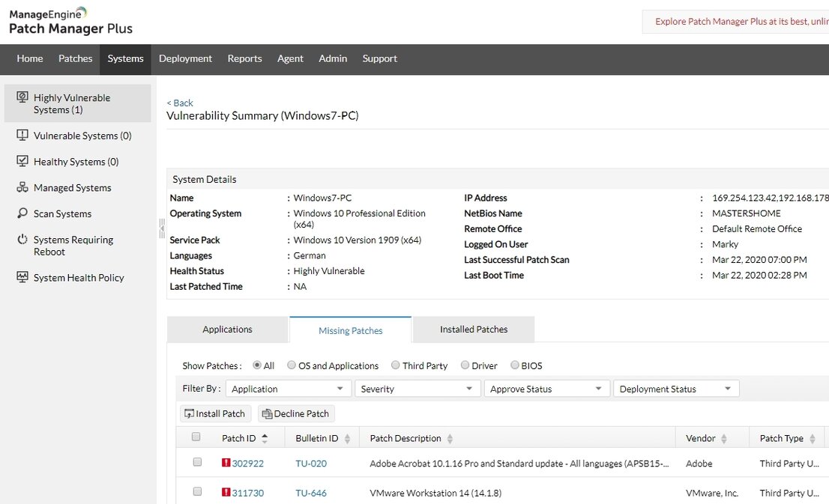Viewport: 829px width, 504px height.
Task: Click the Highly Vulnerable Systems sidebar icon
Action: click(22, 98)
